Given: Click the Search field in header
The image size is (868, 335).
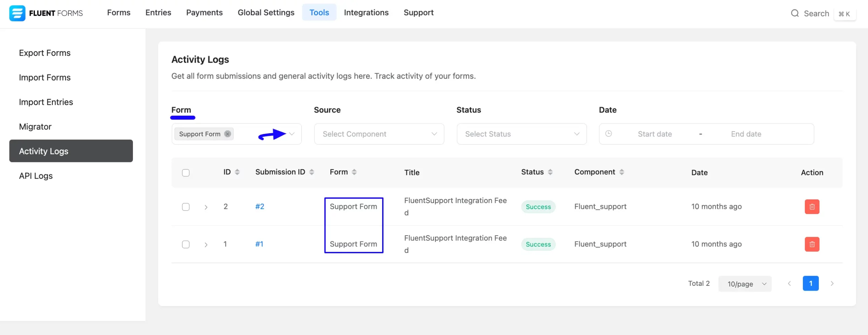Looking at the screenshot, I should click(816, 14).
